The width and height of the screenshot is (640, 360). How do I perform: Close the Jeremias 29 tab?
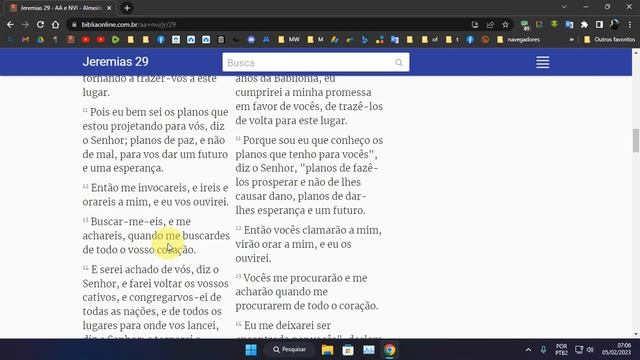pyautogui.click(x=109, y=8)
